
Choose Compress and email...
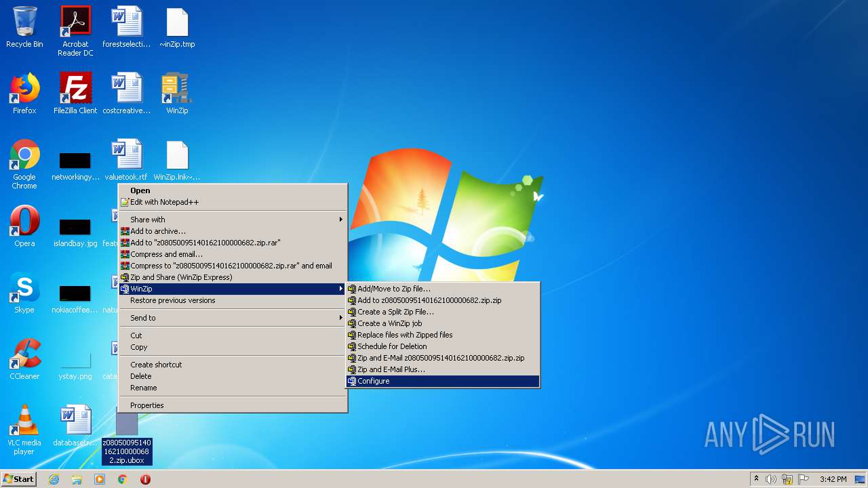233,254
